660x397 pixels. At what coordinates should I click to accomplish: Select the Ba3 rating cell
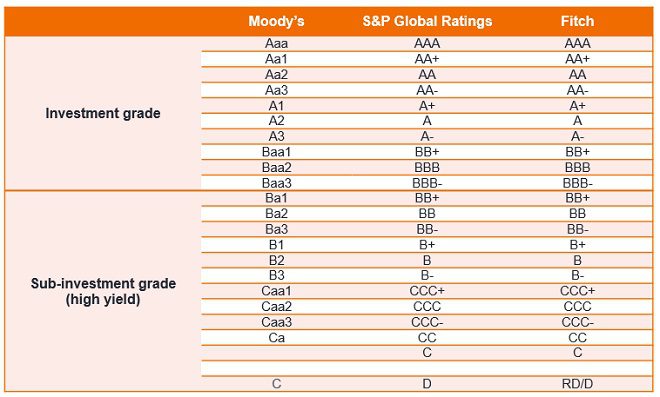click(276, 229)
